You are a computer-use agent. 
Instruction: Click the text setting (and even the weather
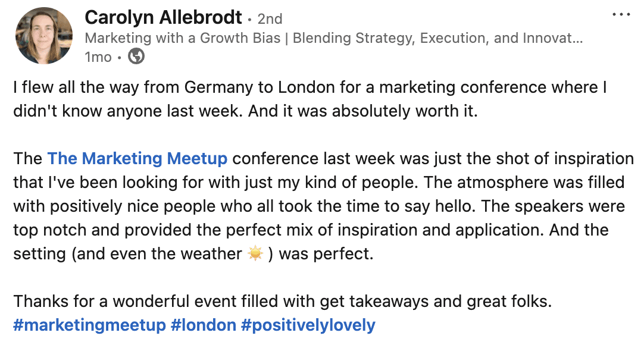(x=128, y=253)
